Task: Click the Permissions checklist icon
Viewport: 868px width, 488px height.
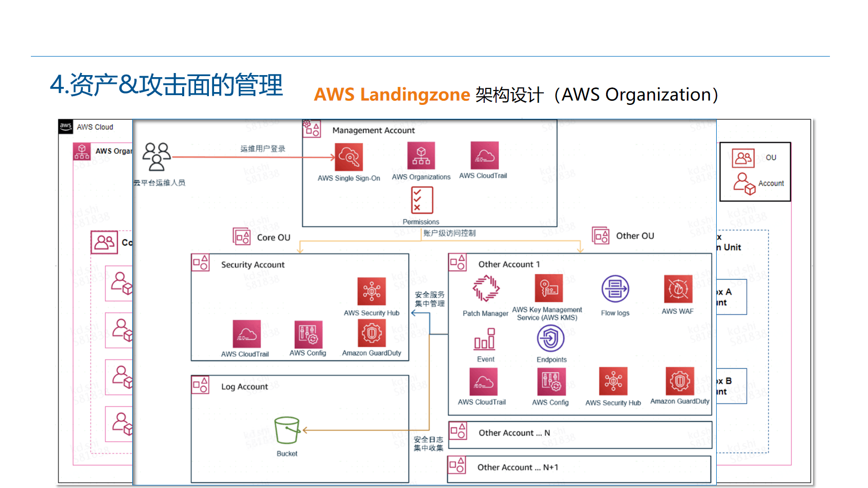Action: coord(422,200)
